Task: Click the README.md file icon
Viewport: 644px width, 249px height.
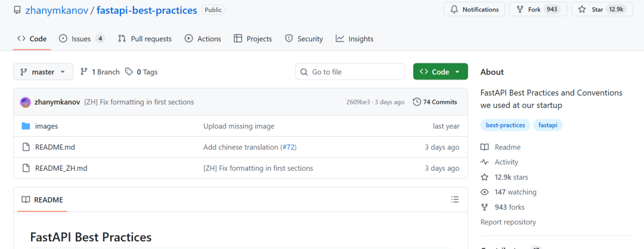Action: click(26, 147)
